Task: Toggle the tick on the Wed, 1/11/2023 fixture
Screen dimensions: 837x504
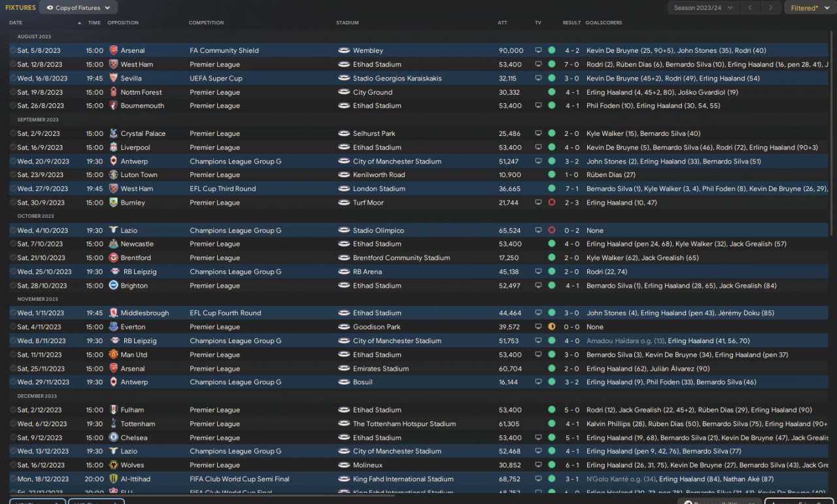Action: click(x=13, y=313)
